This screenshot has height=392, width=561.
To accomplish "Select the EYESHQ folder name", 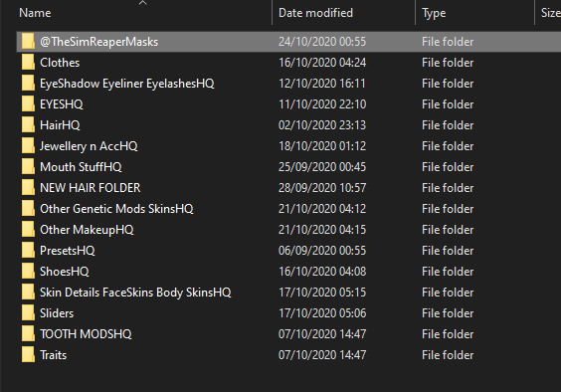I will 62,104.
